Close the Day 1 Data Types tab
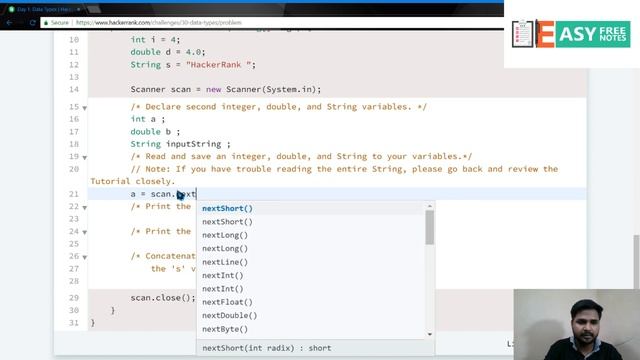 click(x=78, y=9)
